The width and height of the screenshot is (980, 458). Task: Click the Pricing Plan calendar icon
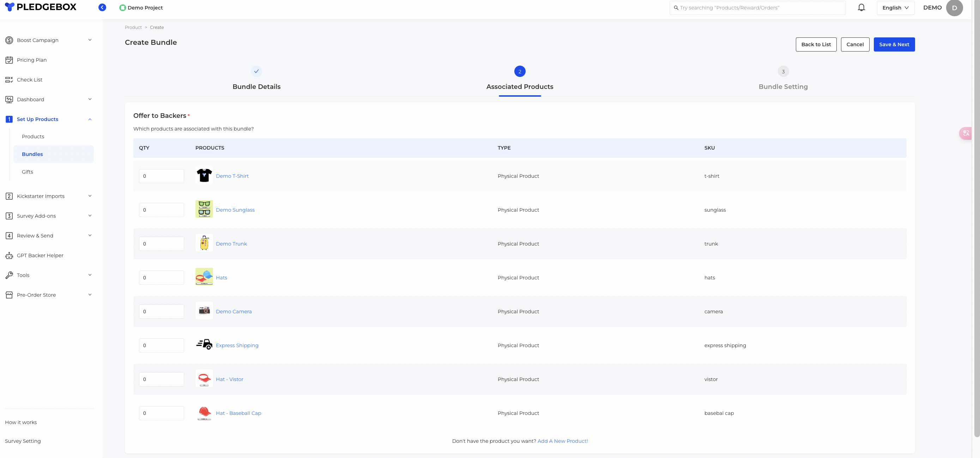tap(9, 60)
